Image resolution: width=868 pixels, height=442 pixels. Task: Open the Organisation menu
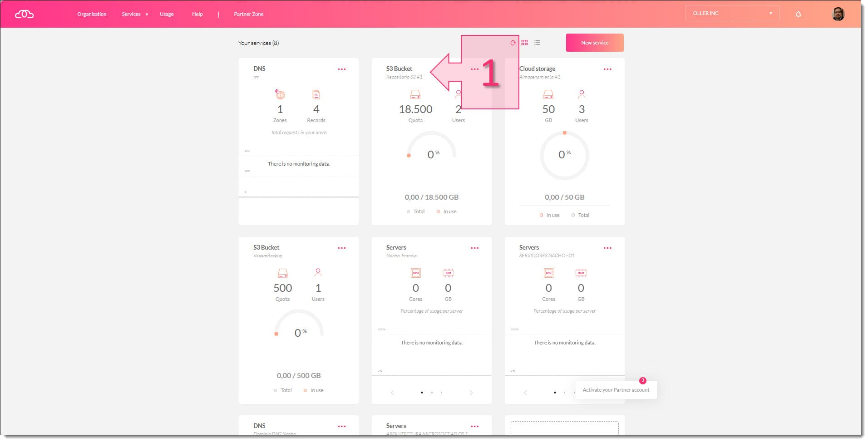92,14
